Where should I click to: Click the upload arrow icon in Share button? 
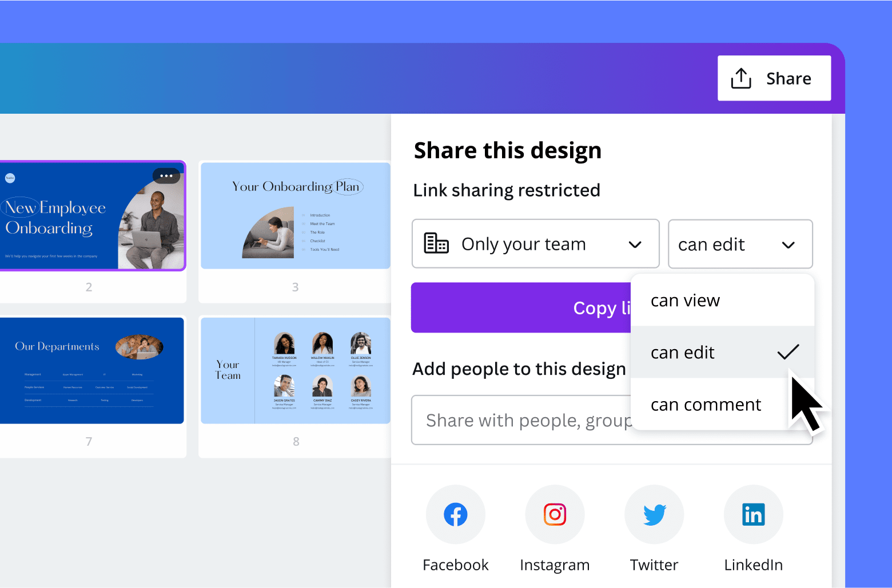pos(741,78)
